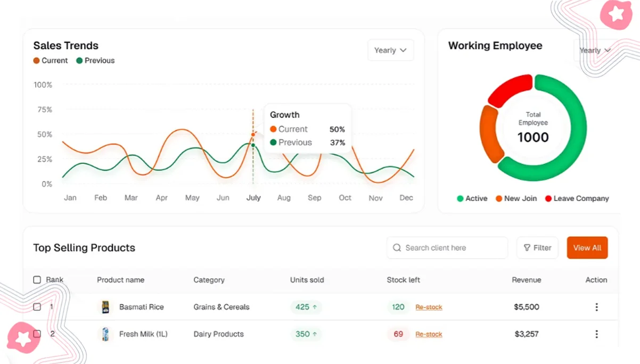
Task: Click the orange New Join donut segment
Action: pyautogui.click(x=490, y=134)
